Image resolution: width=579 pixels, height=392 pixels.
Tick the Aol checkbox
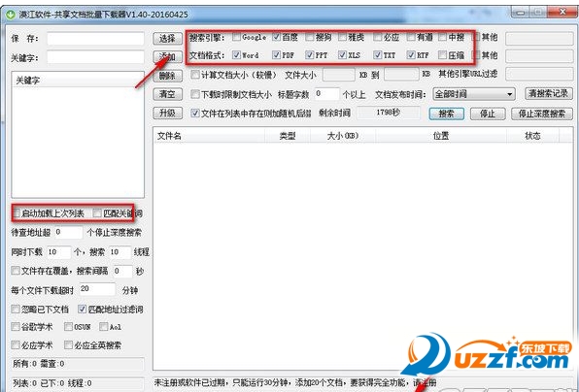coord(104,327)
